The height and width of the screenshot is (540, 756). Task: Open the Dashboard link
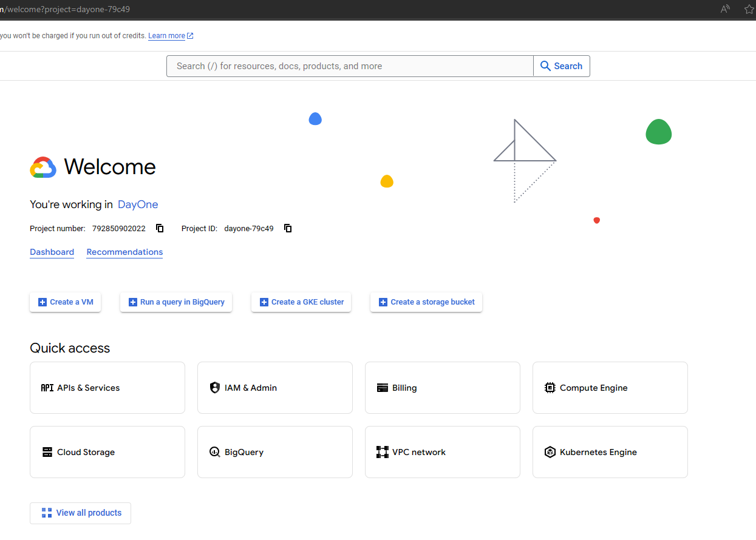coord(52,252)
